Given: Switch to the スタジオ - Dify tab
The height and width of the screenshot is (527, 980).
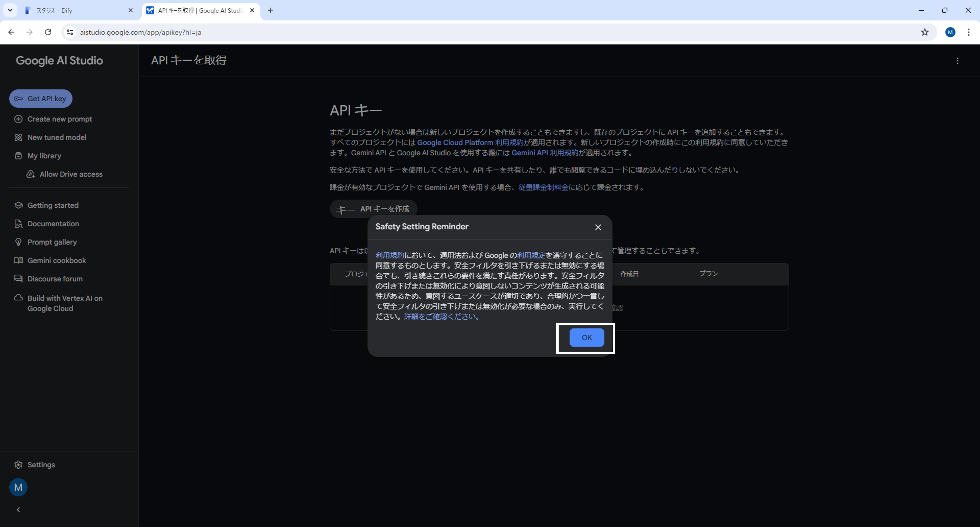Looking at the screenshot, I should (76, 11).
